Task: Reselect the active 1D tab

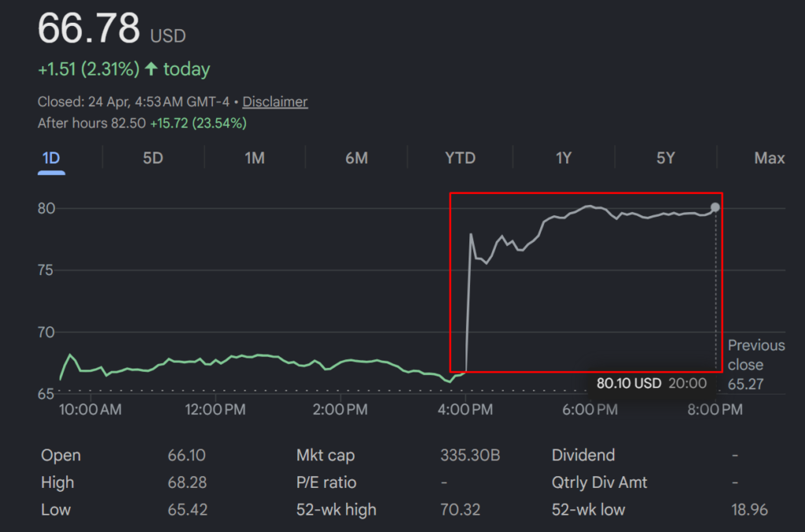Action: (51, 158)
